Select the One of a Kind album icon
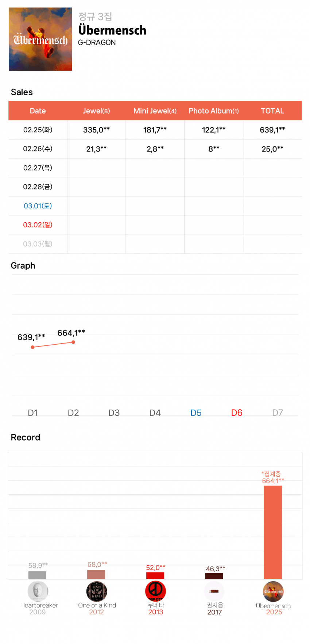 (97, 591)
